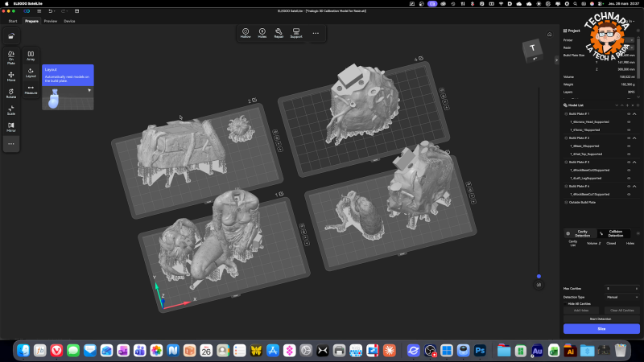Collapse the Build Plate # 3 group
The image size is (644, 362).
coord(634,162)
